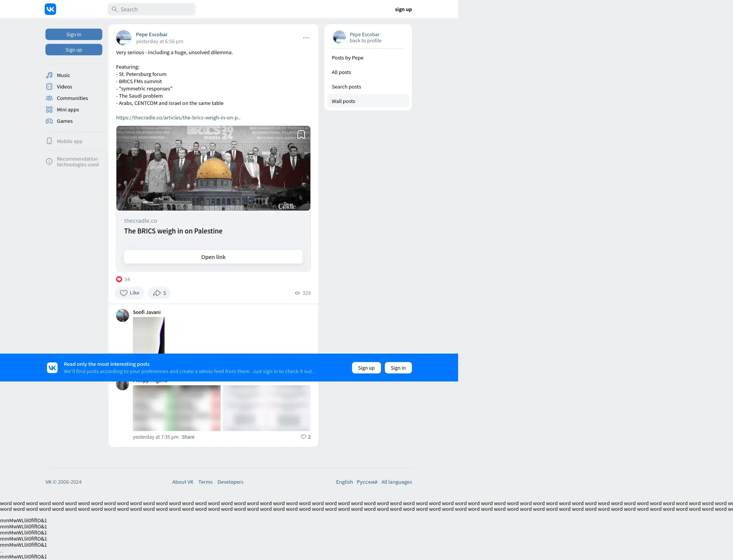
Task: Like the comment with 2 hearts
Action: [x=304, y=437]
